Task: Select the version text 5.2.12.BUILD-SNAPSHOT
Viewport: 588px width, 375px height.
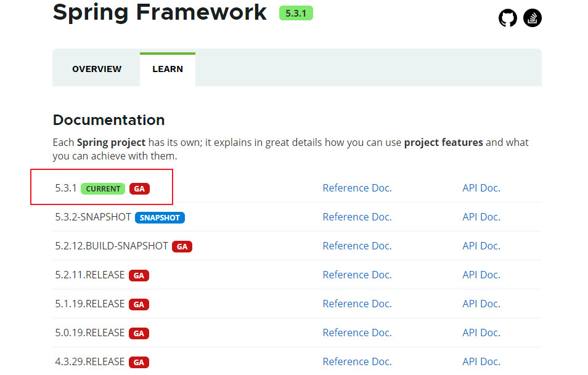Action: tap(112, 246)
